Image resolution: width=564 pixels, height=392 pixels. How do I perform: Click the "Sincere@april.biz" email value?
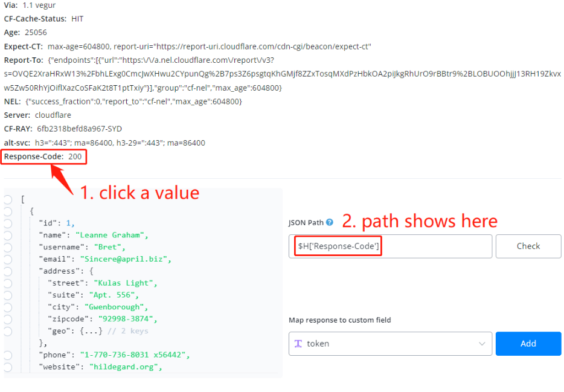[x=126, y=259]
